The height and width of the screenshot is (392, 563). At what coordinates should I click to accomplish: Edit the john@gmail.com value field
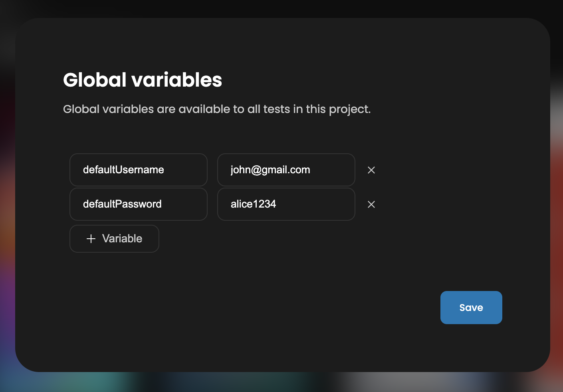click(x=286, y=170)
